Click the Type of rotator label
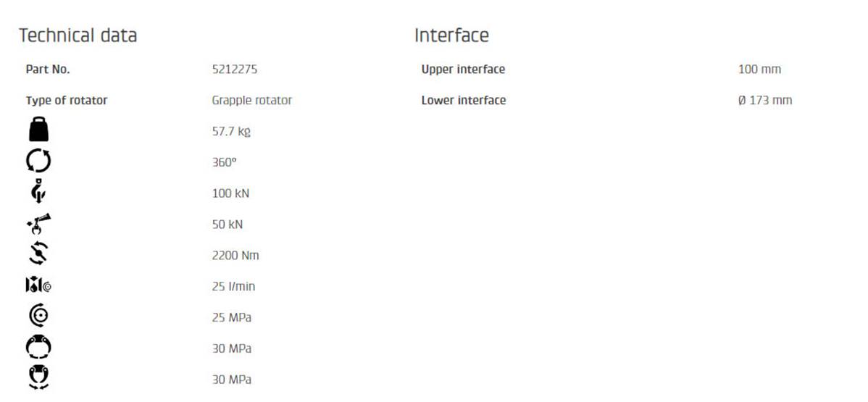 click(67, 101)
